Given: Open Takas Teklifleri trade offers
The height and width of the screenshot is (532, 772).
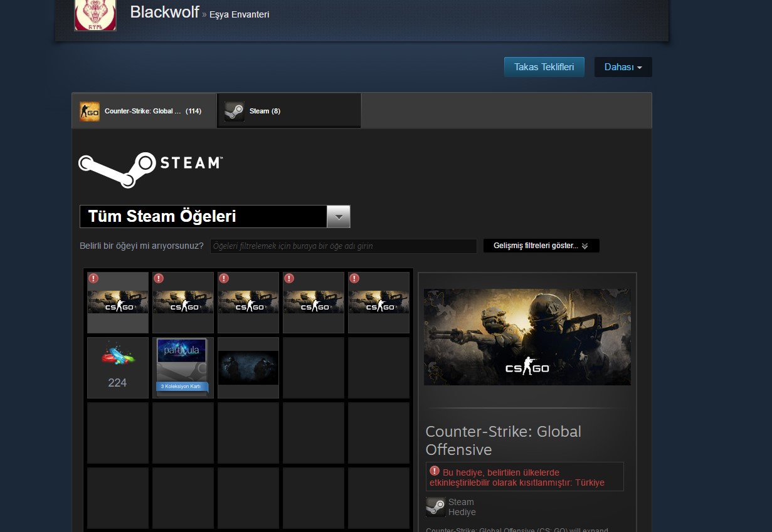Looking at the screenshot, I should pos(544,67).
